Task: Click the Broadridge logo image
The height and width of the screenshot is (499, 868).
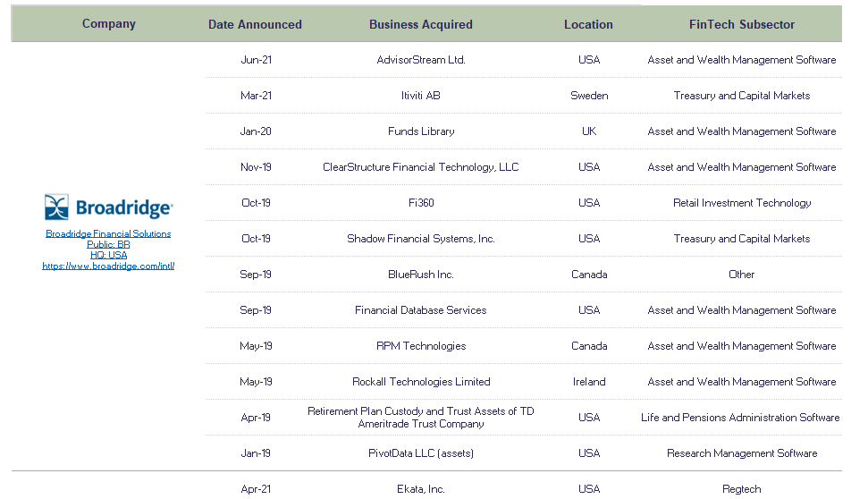Action: click(108, 207)
